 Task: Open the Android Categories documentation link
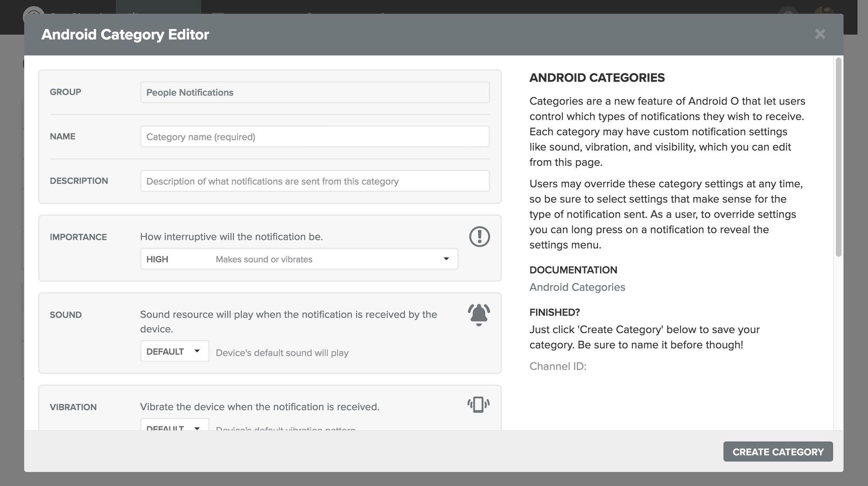577,287
